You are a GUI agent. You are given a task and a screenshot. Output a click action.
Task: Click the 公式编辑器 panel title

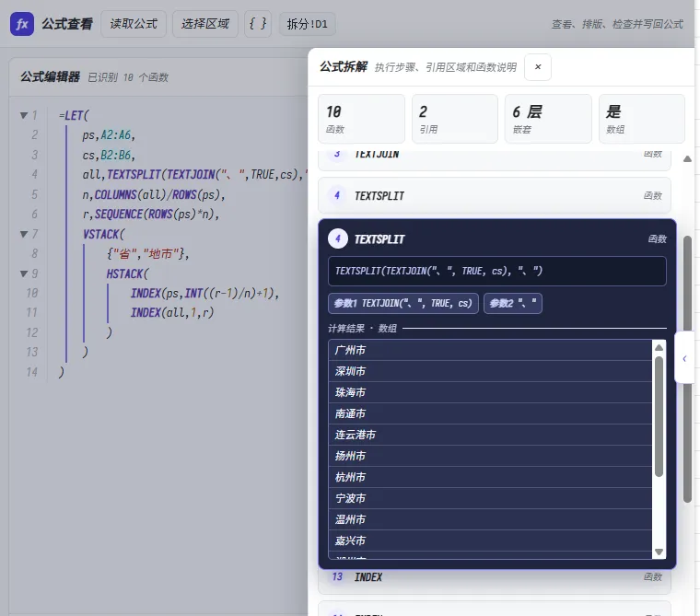tap(50, 76)
